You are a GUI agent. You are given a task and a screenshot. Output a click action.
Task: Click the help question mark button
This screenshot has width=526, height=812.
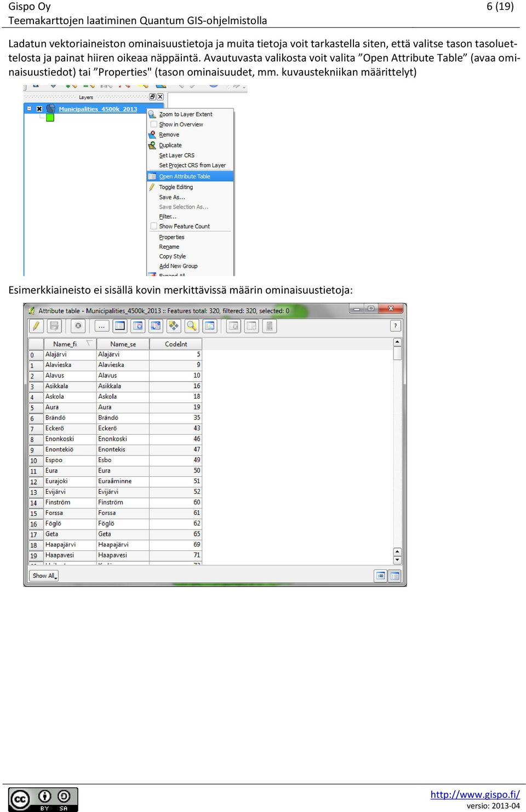(x=396, y=326)
